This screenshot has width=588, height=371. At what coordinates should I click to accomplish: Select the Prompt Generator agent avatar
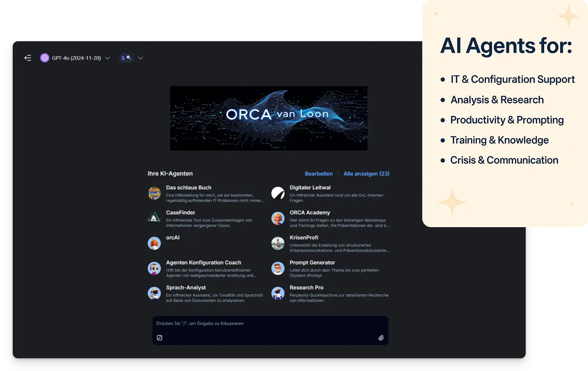[x=278, y=268]
